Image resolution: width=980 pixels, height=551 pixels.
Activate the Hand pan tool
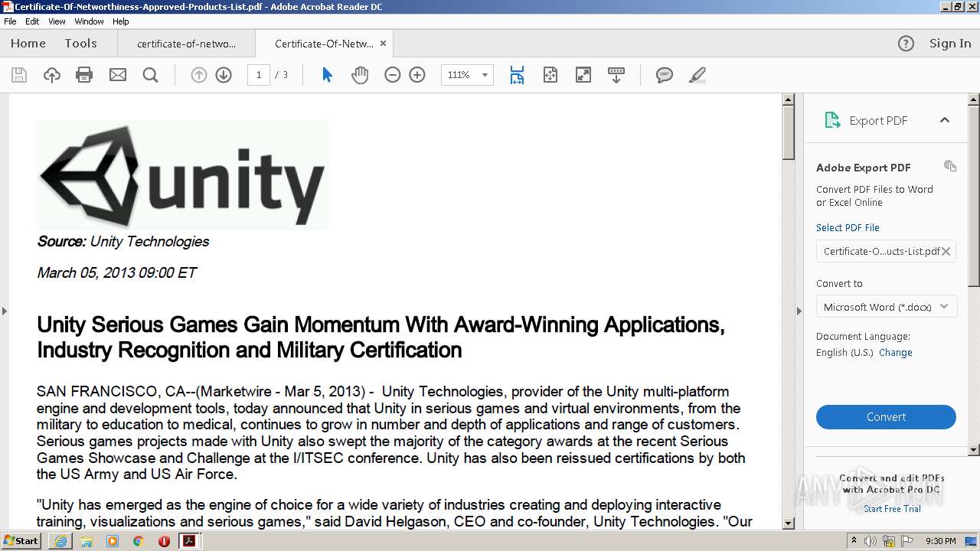tap(360, 75)
